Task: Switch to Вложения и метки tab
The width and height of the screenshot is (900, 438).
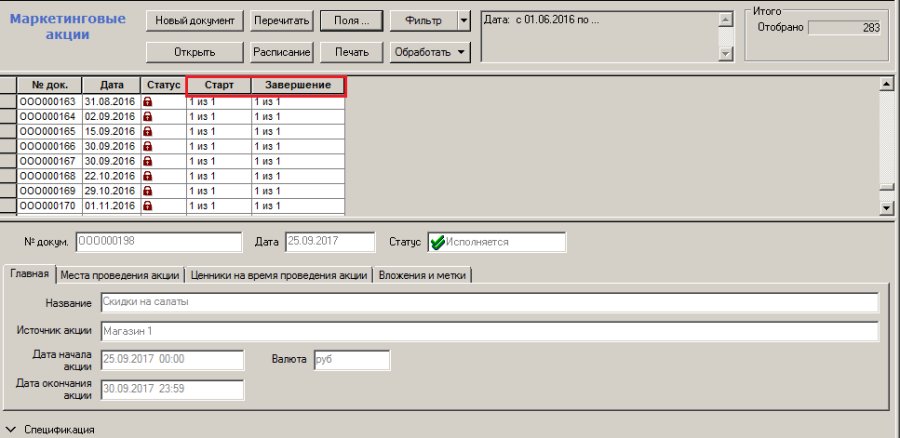Action: coord(422,275)
